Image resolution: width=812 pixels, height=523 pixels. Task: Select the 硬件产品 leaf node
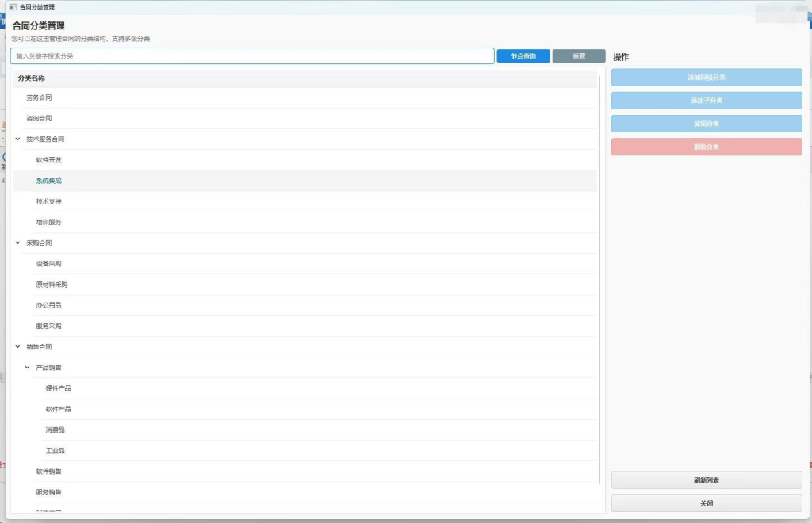59,388
